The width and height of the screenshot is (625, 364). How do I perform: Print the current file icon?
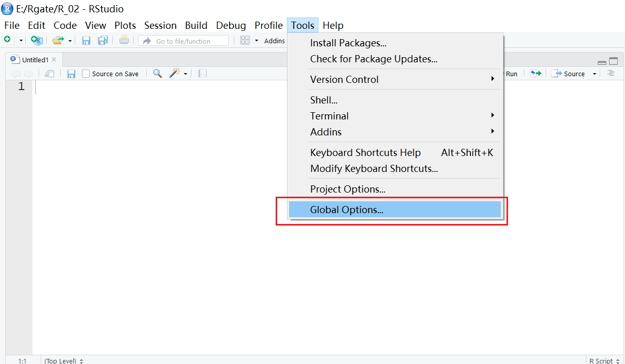click(124, 40)
